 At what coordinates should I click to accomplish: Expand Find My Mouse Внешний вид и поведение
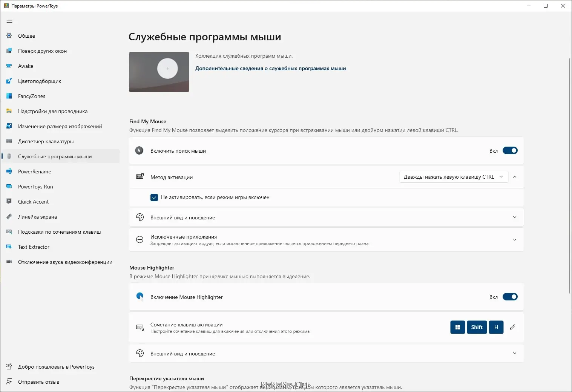[x=515, y=217]
